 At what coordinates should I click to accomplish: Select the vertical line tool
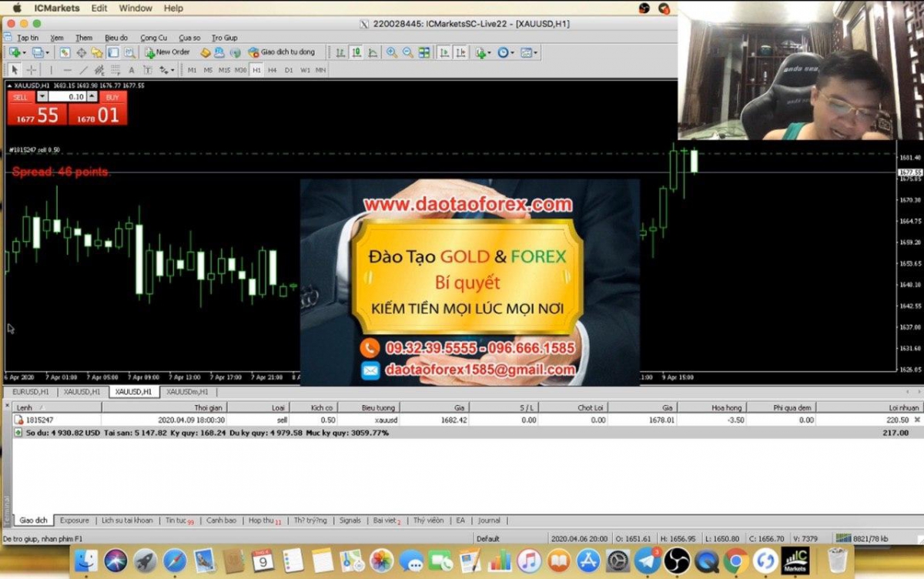coord(51,70)
